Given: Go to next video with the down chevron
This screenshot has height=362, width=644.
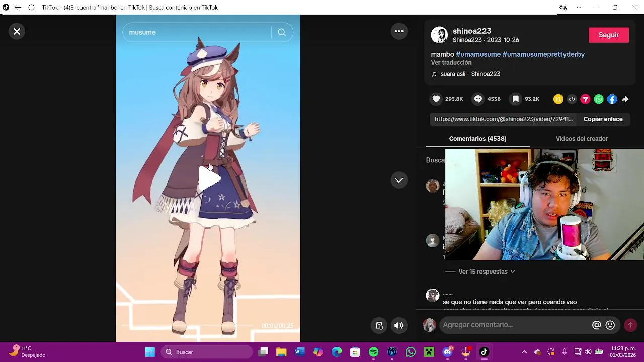Looking at the screenshot, I should [x=399, y=180].
